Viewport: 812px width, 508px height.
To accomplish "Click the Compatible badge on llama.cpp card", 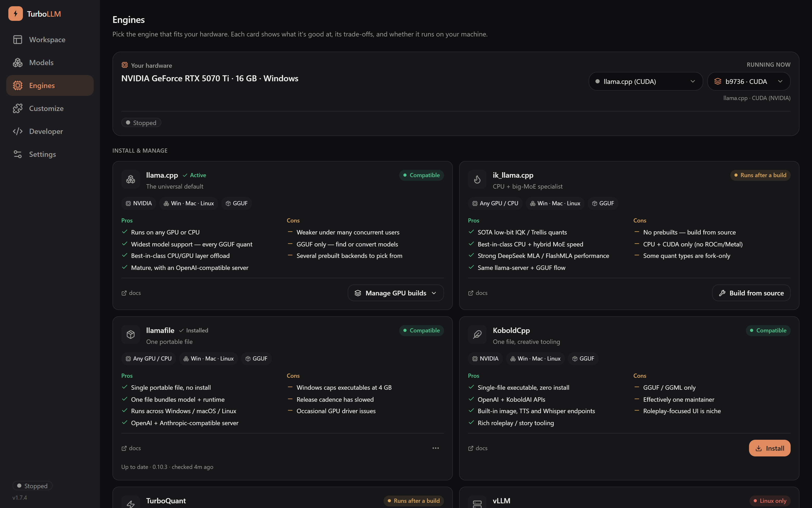I will [421, 175].
